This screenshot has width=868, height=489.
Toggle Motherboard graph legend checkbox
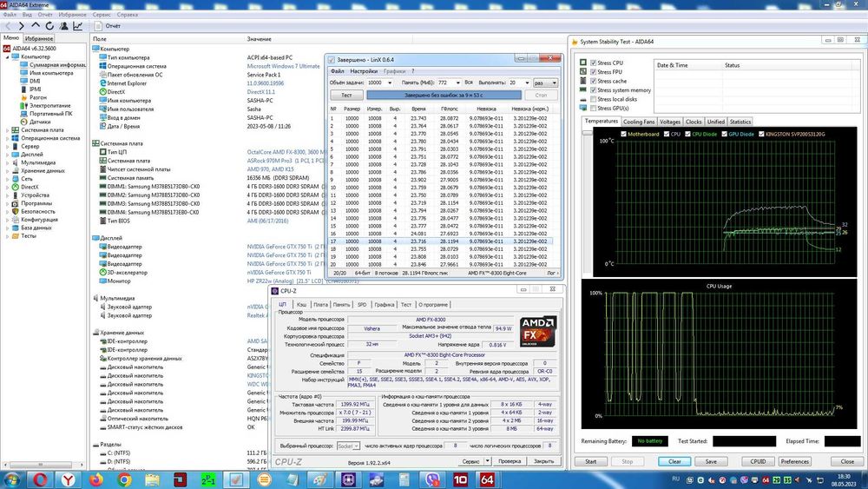click(x=624, y=134)
